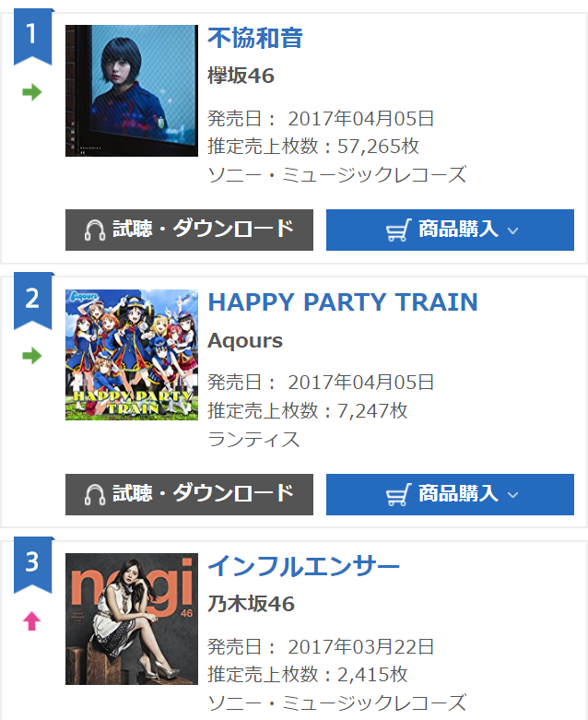This screenshot has width=588, height=720.
Task: Open インフルエンサー title link
Action: pyautogui.click(x=303, y=566)
